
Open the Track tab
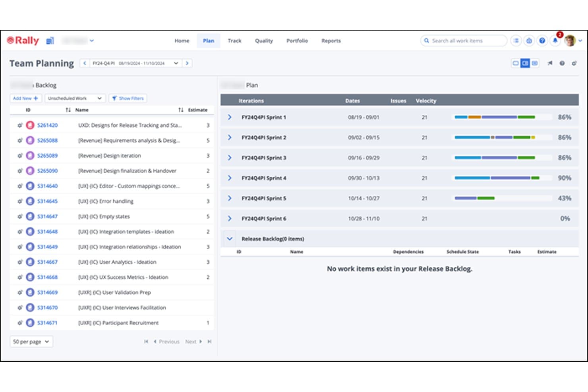[234, 41]
